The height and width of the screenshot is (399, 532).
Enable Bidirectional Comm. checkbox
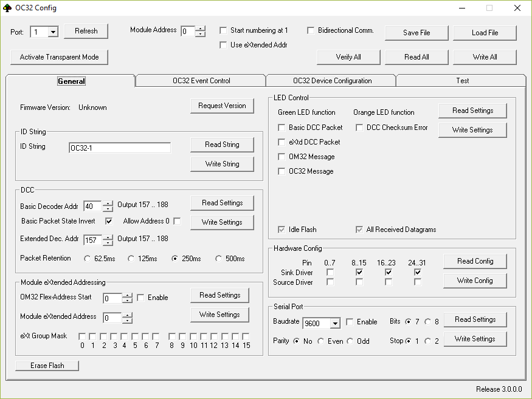(311, 30)
